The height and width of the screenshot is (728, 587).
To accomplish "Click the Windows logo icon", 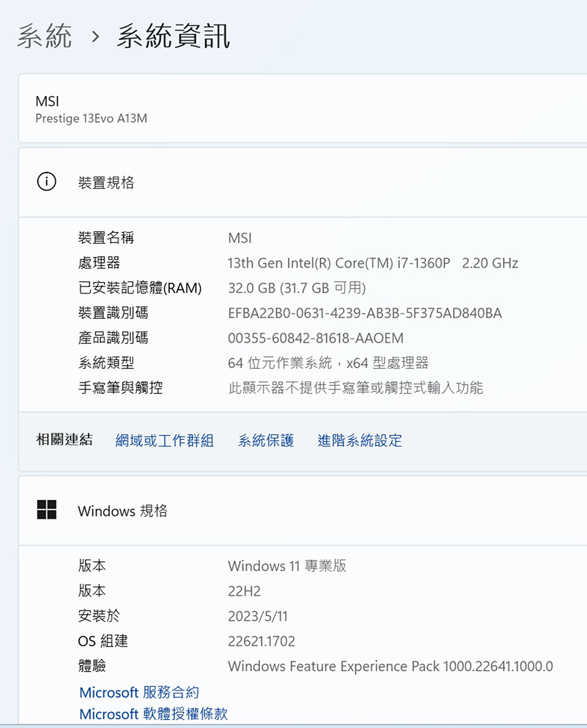I will tap(46, 510).
